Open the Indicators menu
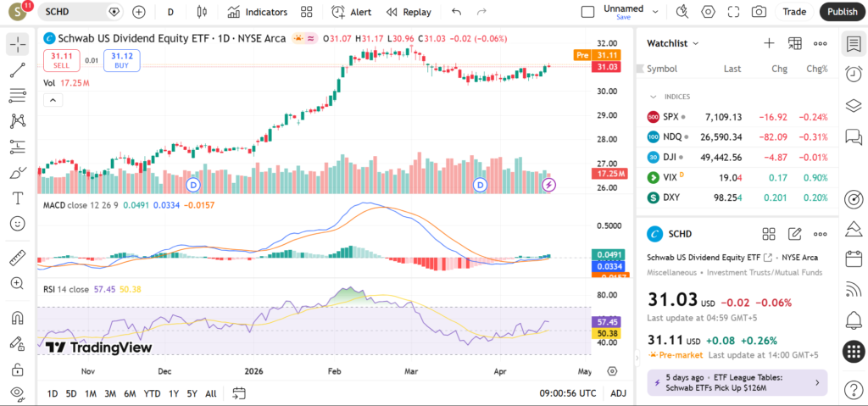 258,12
